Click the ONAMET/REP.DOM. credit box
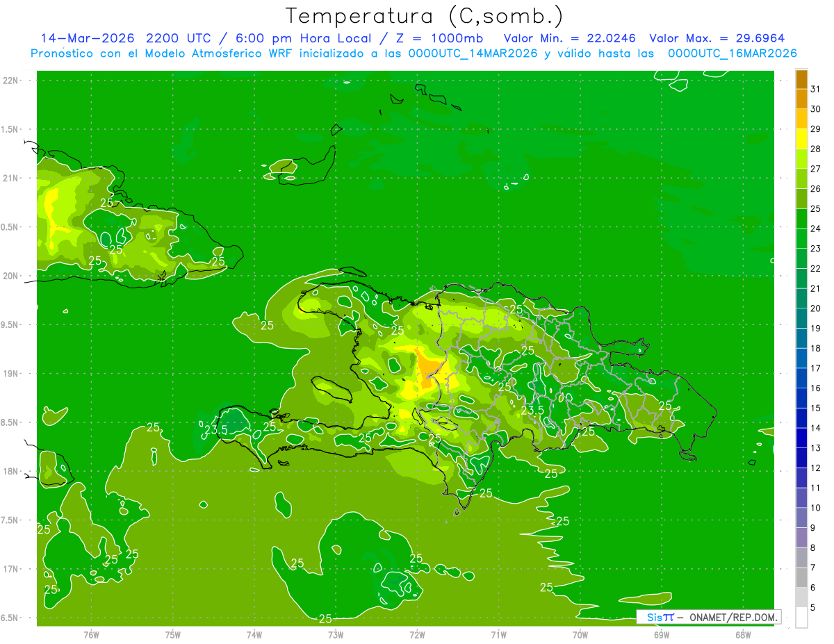Image resolution: width=834 pixels, height=644 pixels. (708, 617)
